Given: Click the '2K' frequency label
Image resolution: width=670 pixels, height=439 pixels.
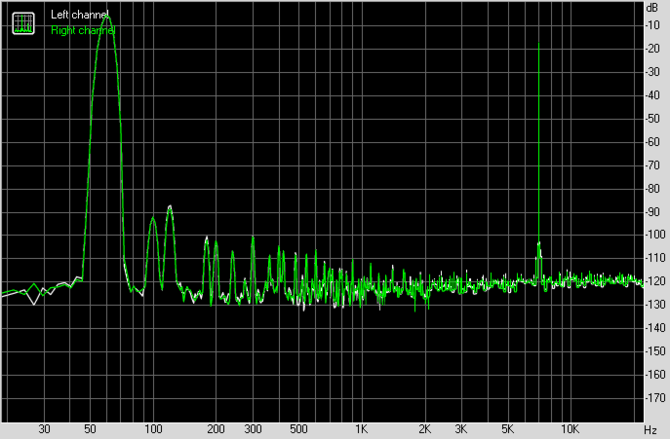Looking at the screenshot, I should coord(425,429).
